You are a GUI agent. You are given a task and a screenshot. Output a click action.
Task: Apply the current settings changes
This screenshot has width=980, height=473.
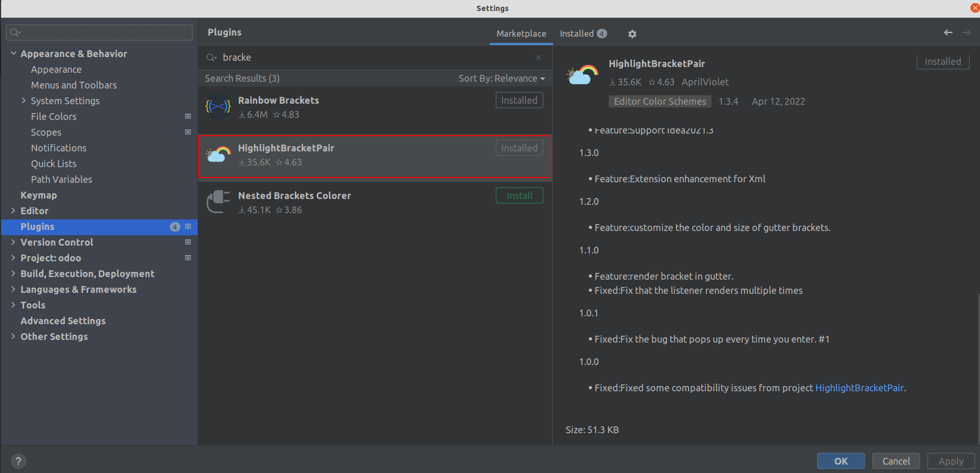point(950,461)
